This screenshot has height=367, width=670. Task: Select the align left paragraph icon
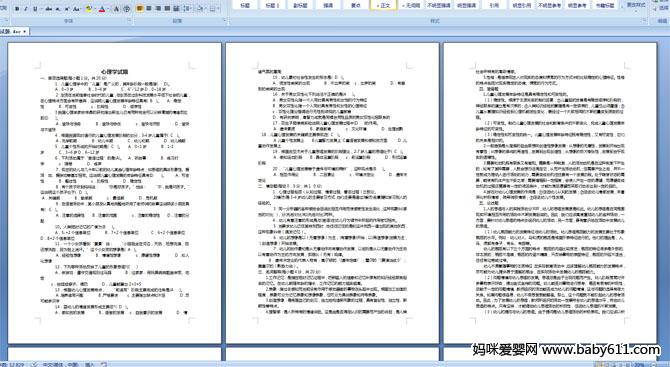[x=139, y=8]
